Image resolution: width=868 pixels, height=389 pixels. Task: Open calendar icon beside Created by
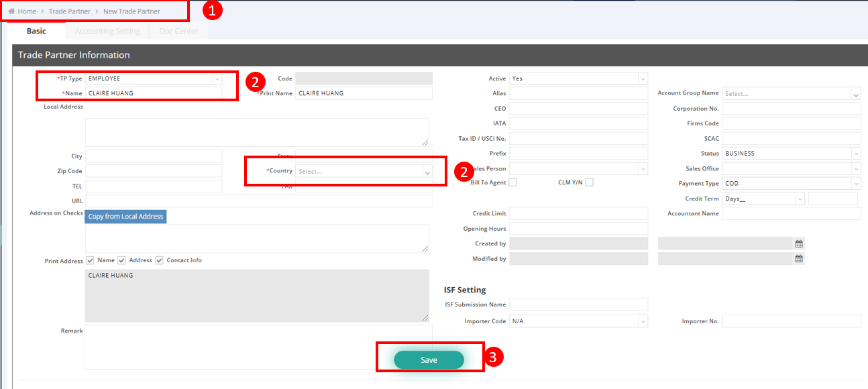pyautogui.click(x=799, y=243)
